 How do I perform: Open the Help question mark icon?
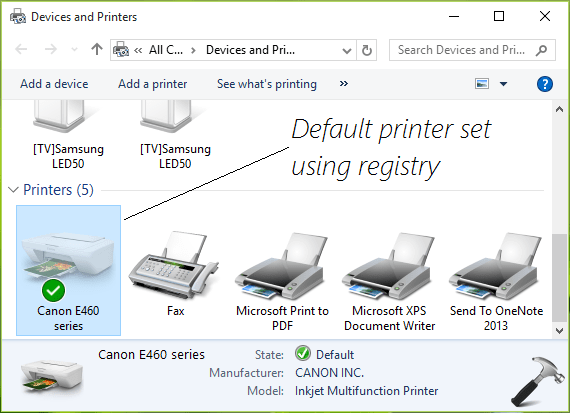click(545, 84)
